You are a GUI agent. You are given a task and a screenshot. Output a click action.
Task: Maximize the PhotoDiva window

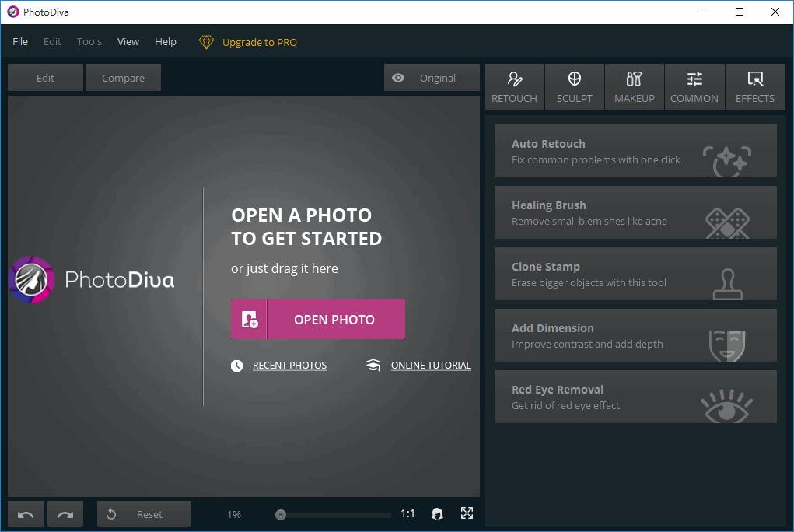coord(740,12)
